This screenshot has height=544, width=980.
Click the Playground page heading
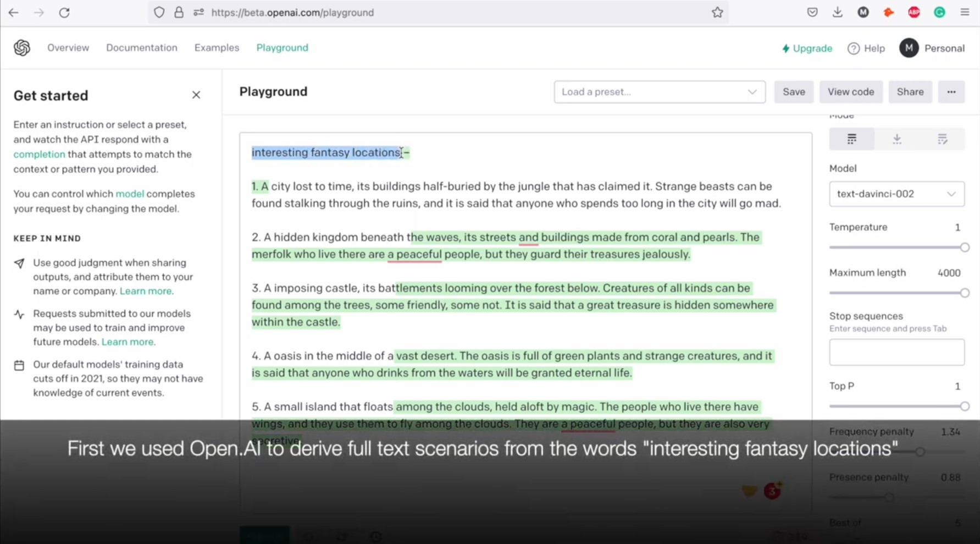point(273,92)
